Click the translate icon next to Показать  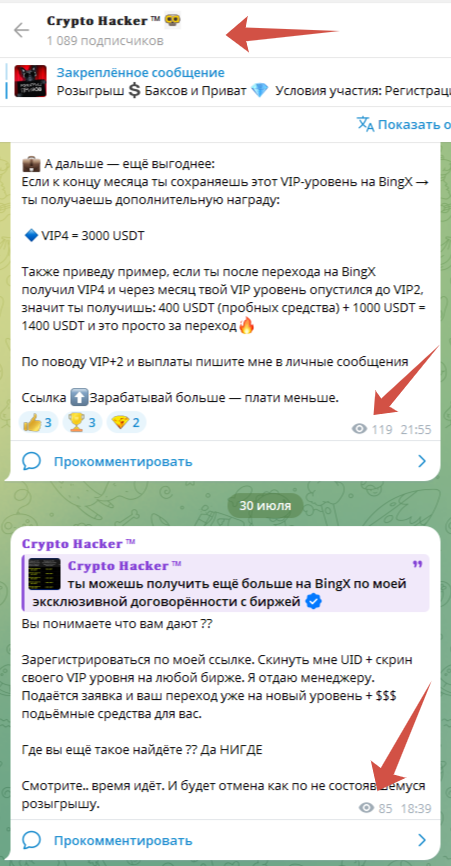coord(365,124)
